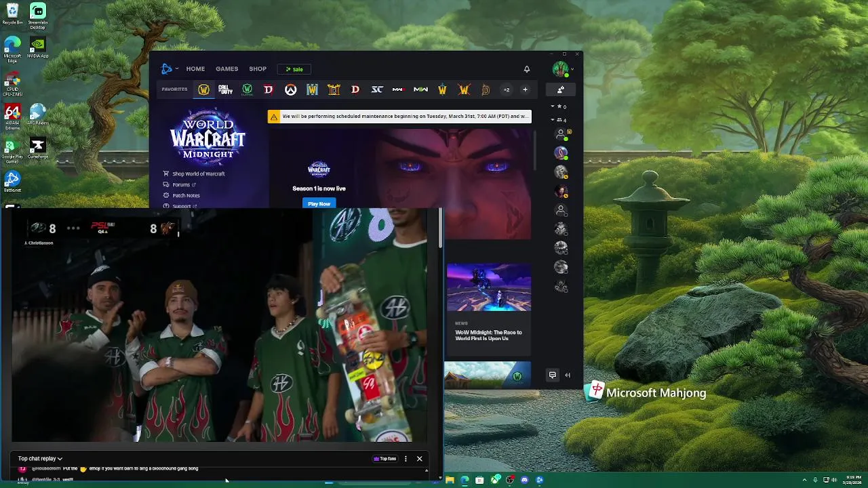Open the Patch Notes link

[182, 195]
